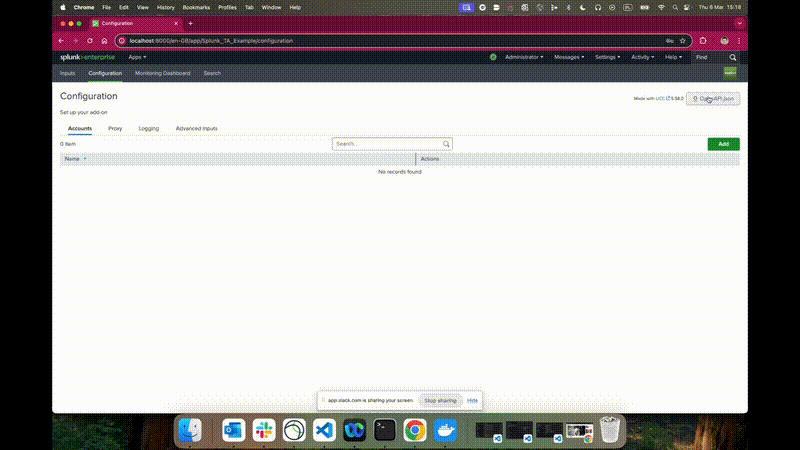Reload the current page
The height and width of the screenshot is (450, 800).
tap(90, 41)
